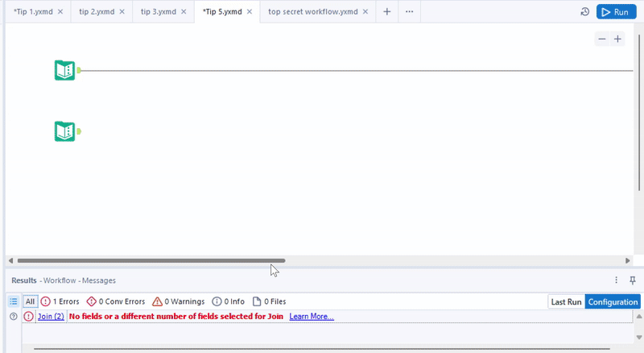644x353 pixels.
Task: Zoom in the canvas with plus button
Action: pos(617,39)
